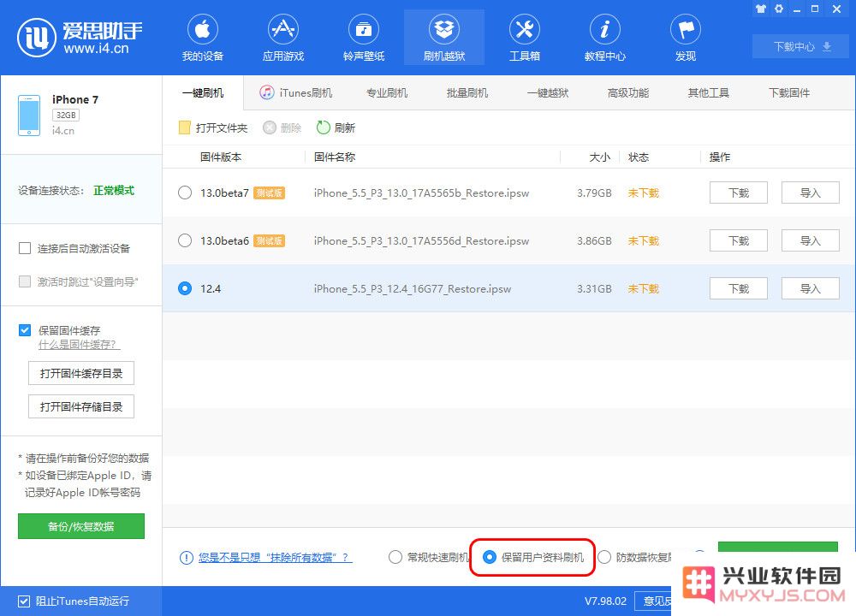Click iPhone_5.5_P3_13.0_17A5556d_Restore.ipsw file name
This screenshot has height=616, width=856.
pyautogui.click(x=421, y=240)
